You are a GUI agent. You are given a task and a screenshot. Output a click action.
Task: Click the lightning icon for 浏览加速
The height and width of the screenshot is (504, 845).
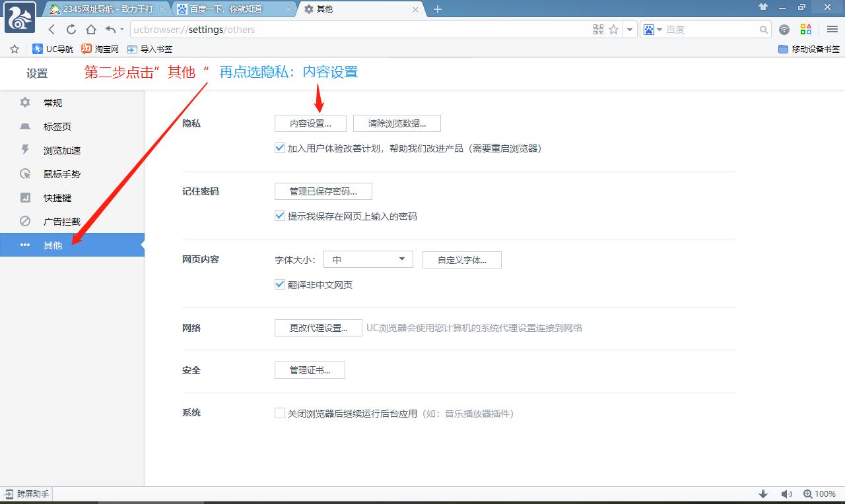coord(24,150)
